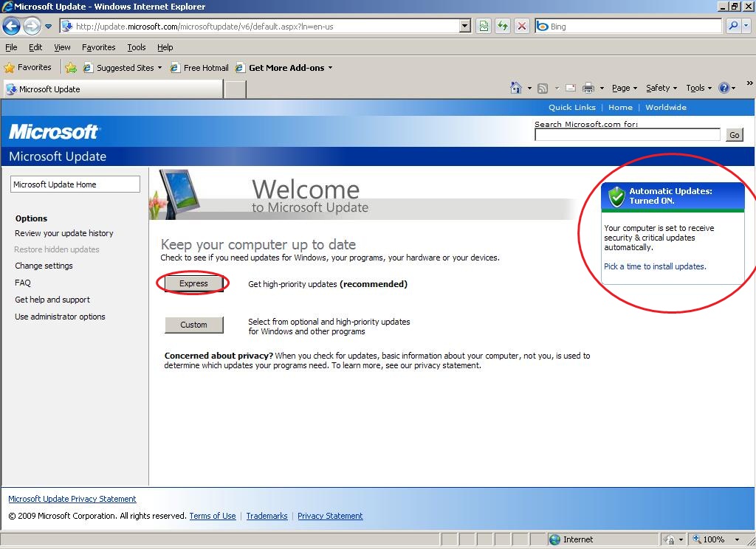Click the magnifier search button
This screenshot has height=549, width=756.
[x=733, y=26]
